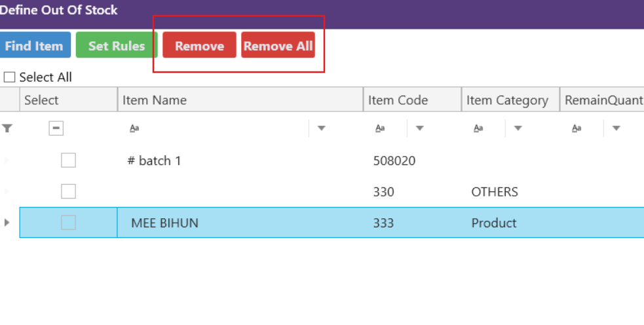
Task: Tick the Select All checkbox
Action: (9, 77)
